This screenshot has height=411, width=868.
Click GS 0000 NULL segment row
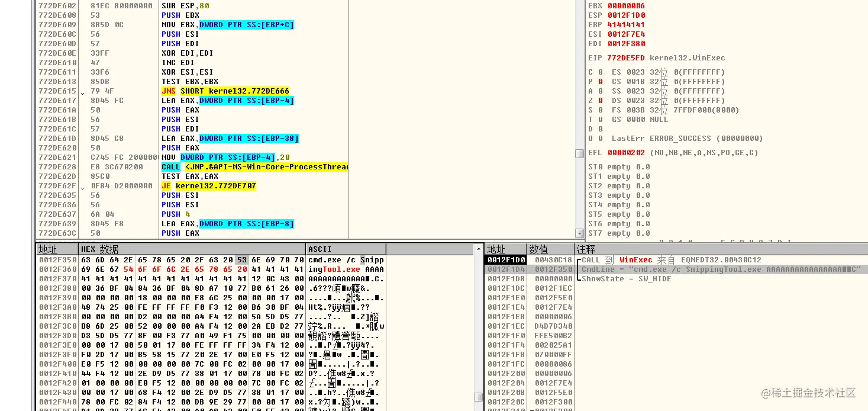pos(640,120)
